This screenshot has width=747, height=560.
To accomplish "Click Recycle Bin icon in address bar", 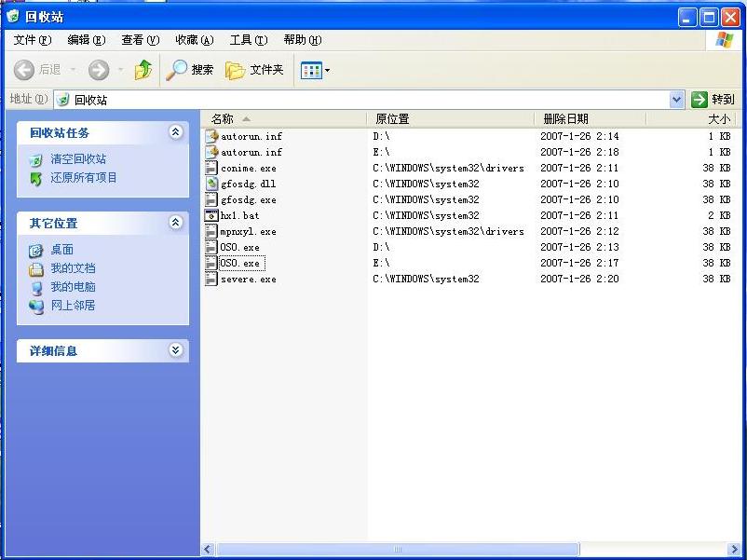I will [63, 100].
